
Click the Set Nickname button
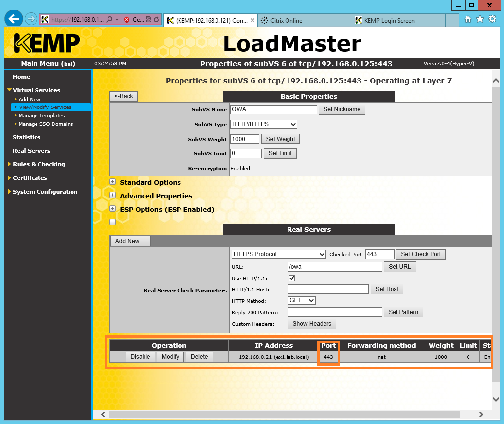(342, 109)
